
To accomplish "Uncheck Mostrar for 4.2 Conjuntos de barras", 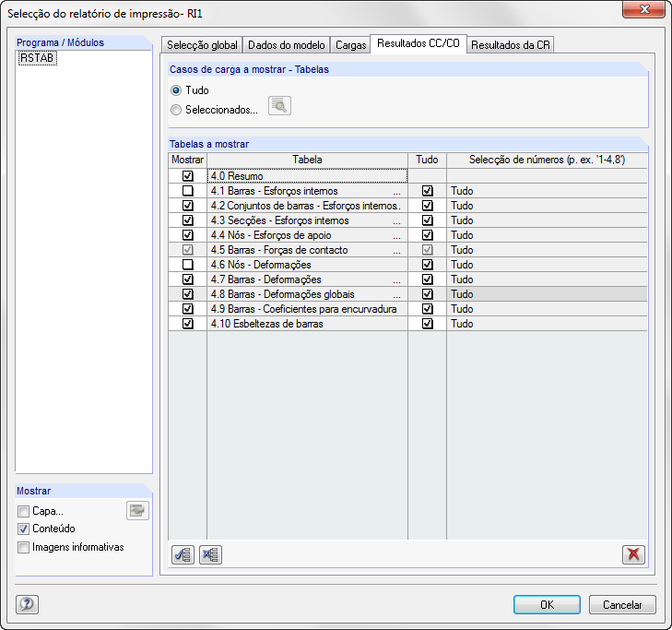I will [188, 206].
